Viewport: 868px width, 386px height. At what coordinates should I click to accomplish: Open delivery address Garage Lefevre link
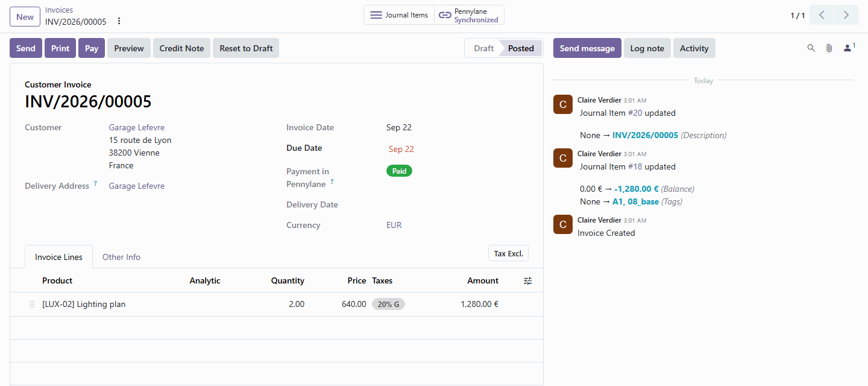click(137, 186)
